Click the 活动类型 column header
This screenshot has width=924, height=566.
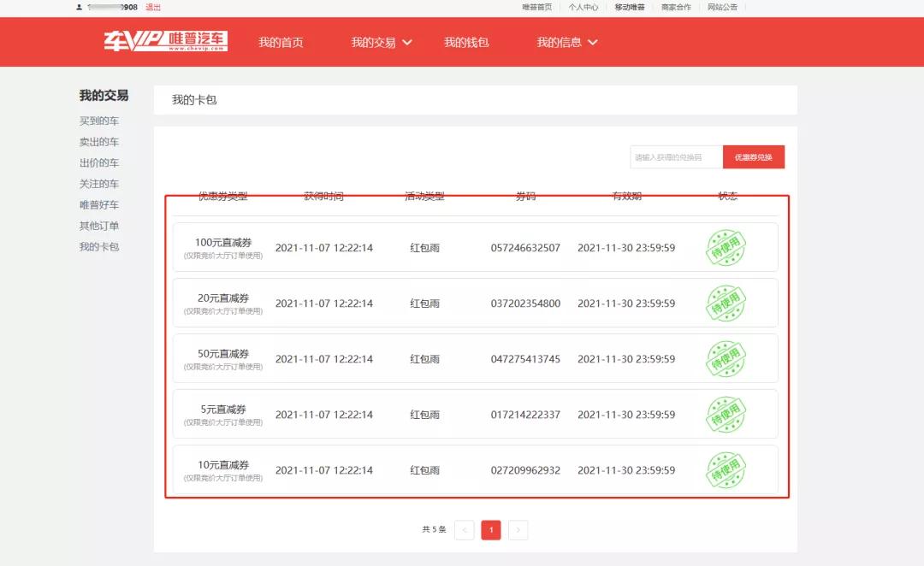425,196
